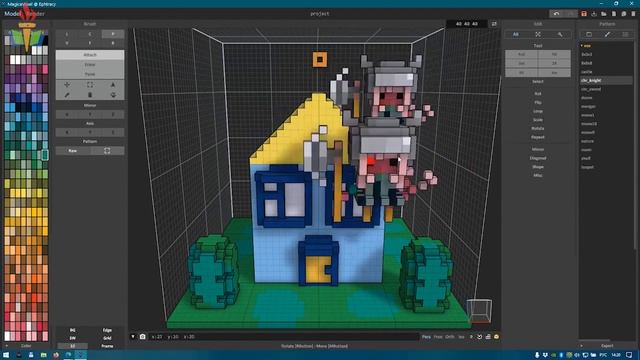Click the Full tool button
Image resolution: width=640 pixels, height=360 pixels.
(x=522, y=54)
